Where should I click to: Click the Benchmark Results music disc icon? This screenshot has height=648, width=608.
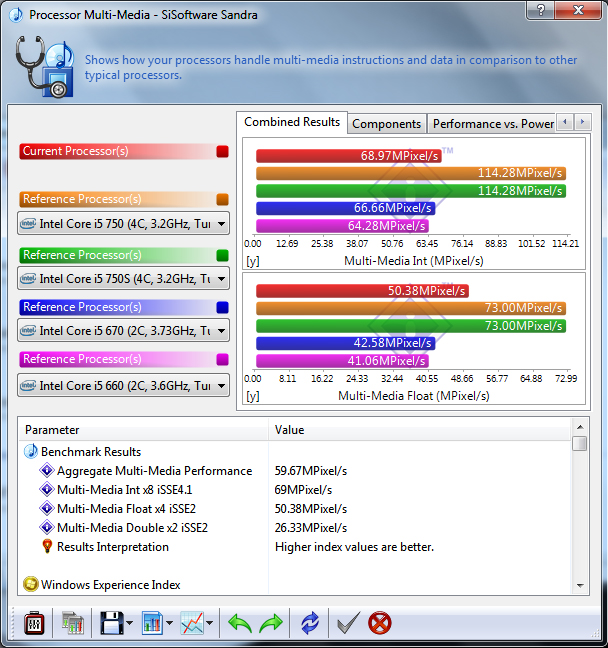click(31, 451)
